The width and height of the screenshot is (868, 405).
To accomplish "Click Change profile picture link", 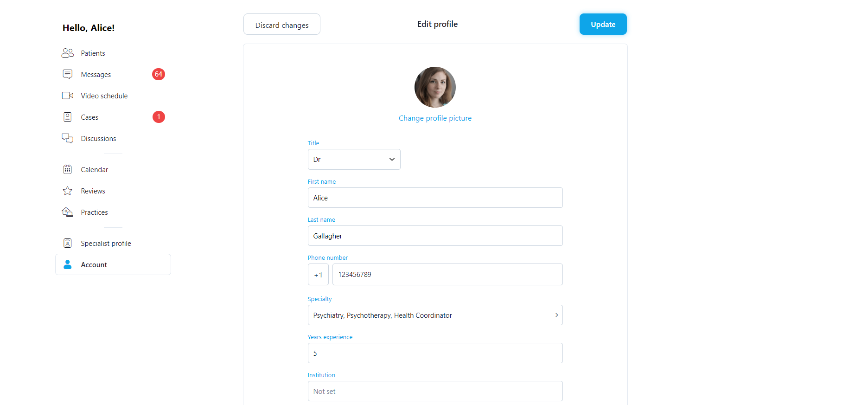I will [435, 118].
